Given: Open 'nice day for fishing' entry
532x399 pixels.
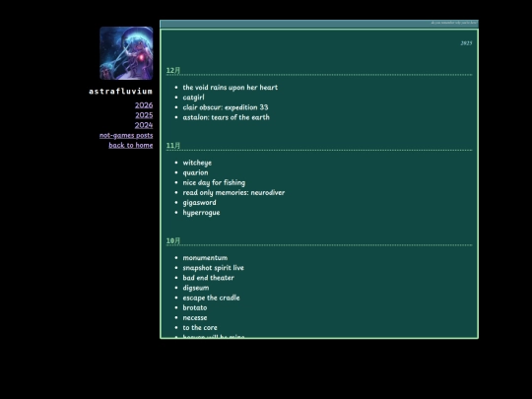Looking at the screenshot, I should 214,182.
